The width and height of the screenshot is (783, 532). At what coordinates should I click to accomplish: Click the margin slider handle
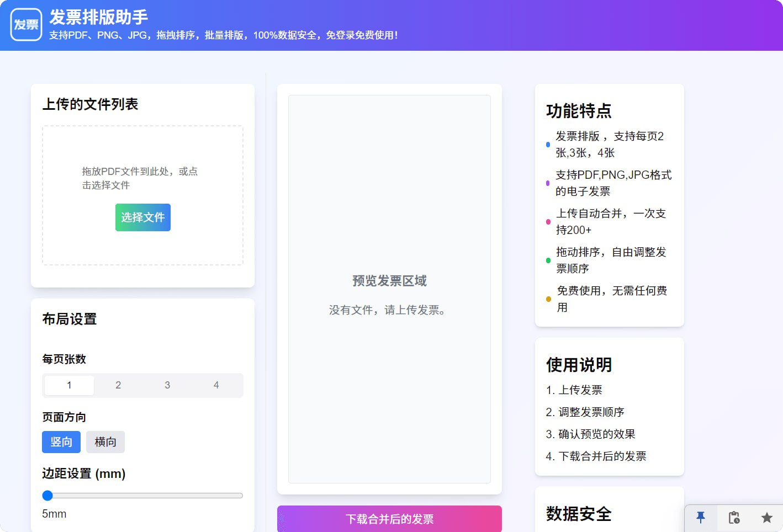tap(47, 496)
